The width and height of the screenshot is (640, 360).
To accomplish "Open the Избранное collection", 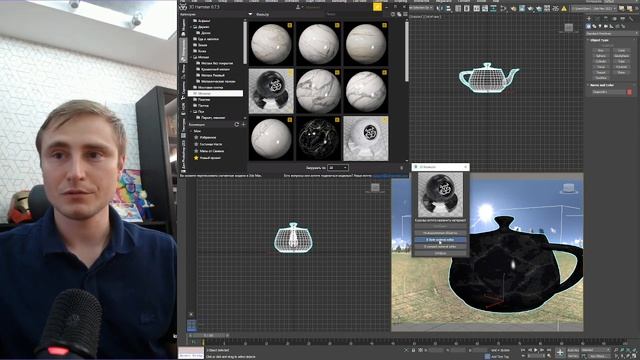I will click(x=208, y=138).
